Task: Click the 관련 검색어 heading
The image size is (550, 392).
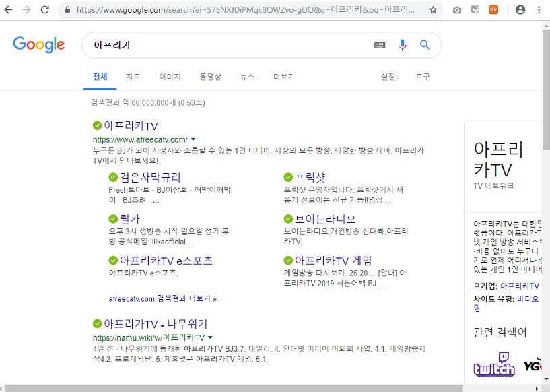Action: pyautogui.click(x=500, y=332)
